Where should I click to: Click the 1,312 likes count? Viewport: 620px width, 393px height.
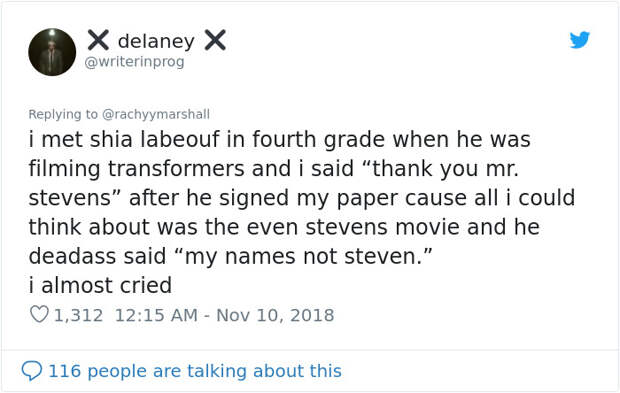pos(78,315)
